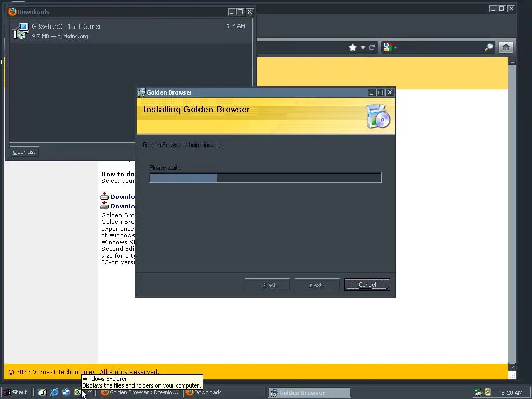Click the 5:20 AM taskbar clock

click(512, 393)
